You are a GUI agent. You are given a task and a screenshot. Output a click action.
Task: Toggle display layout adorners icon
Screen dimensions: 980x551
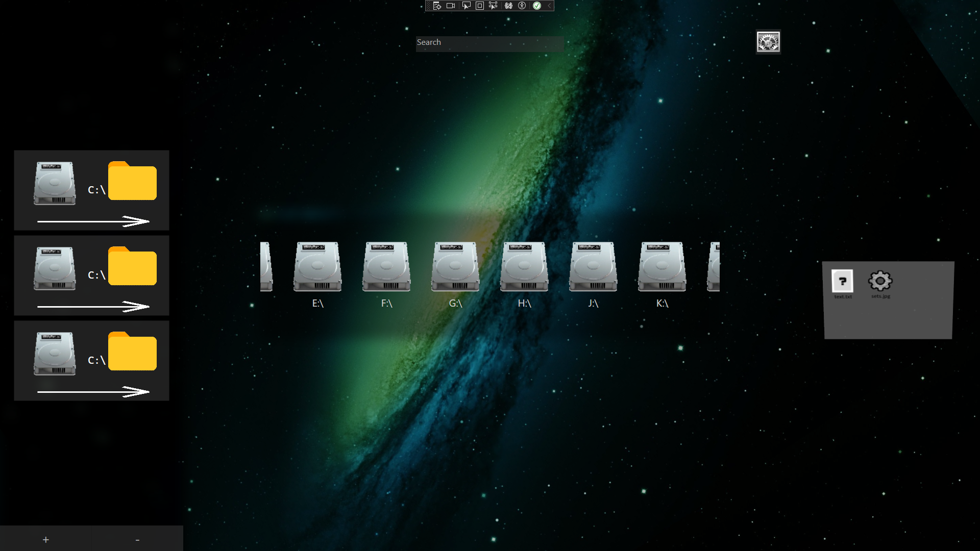click(480, 6)
